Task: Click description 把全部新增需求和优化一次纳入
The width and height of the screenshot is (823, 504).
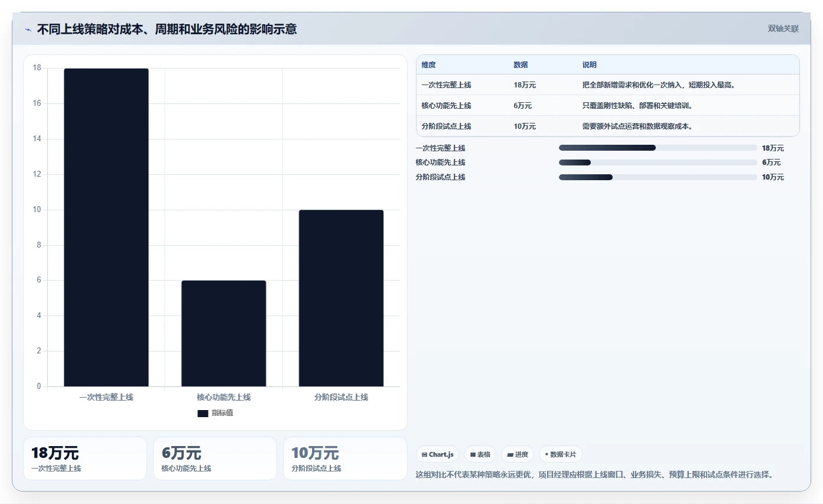Action: [659, 85]
